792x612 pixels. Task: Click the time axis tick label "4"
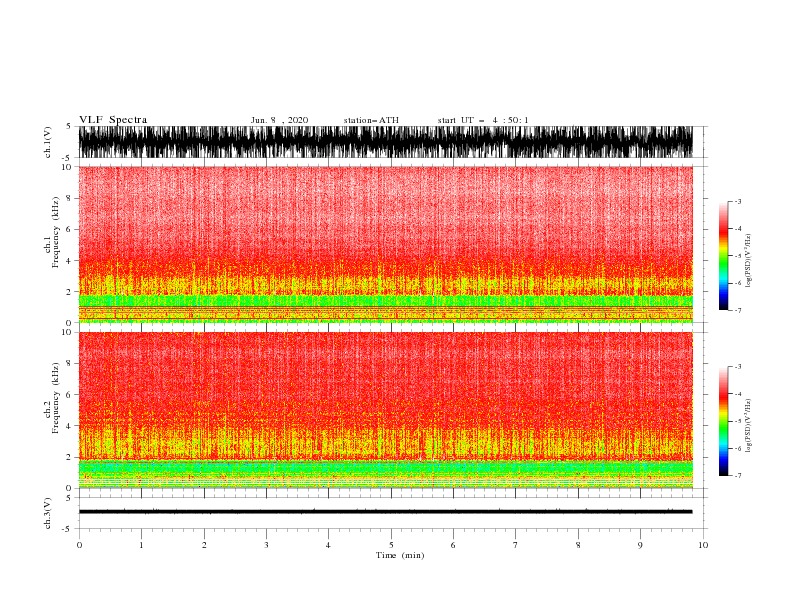point(328,545)
